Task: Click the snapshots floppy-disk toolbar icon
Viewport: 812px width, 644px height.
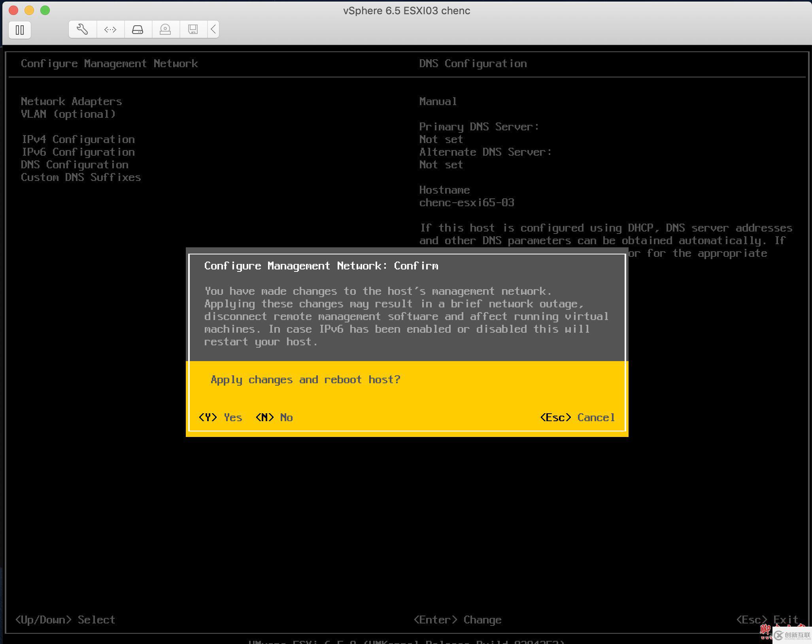Action: click(x=193, y=29)
